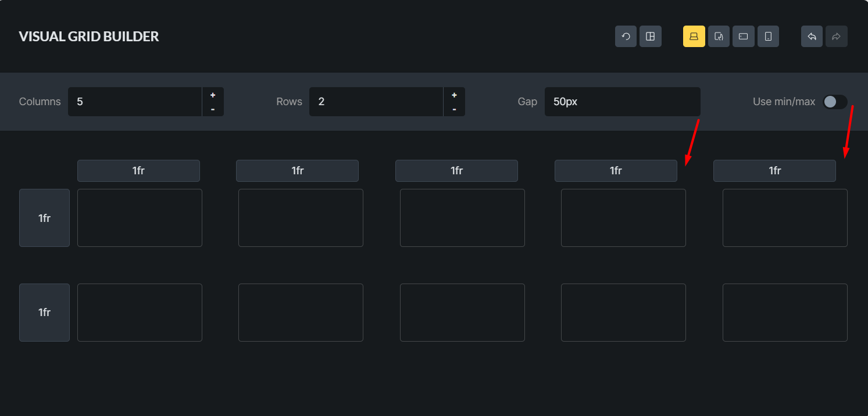Switch to the portrait mobile viewport

click(768, 37)
